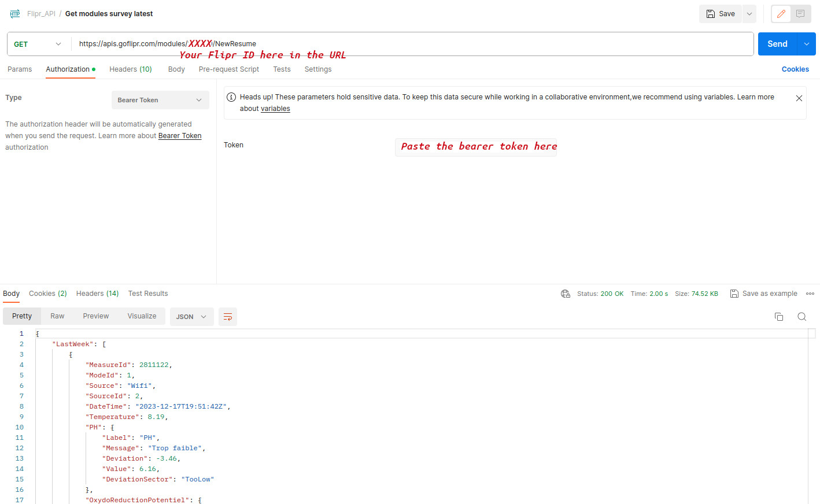Open the request Settings tab

(318, 69)
